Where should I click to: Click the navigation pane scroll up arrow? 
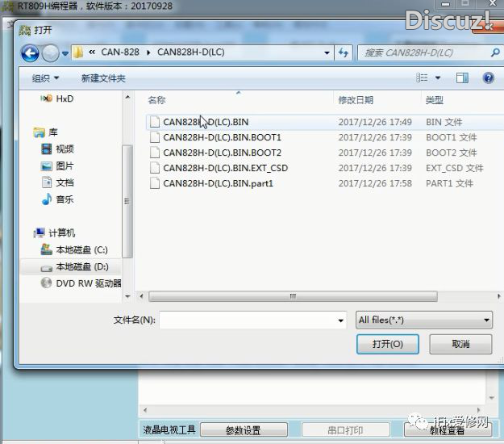pos(127,97)
